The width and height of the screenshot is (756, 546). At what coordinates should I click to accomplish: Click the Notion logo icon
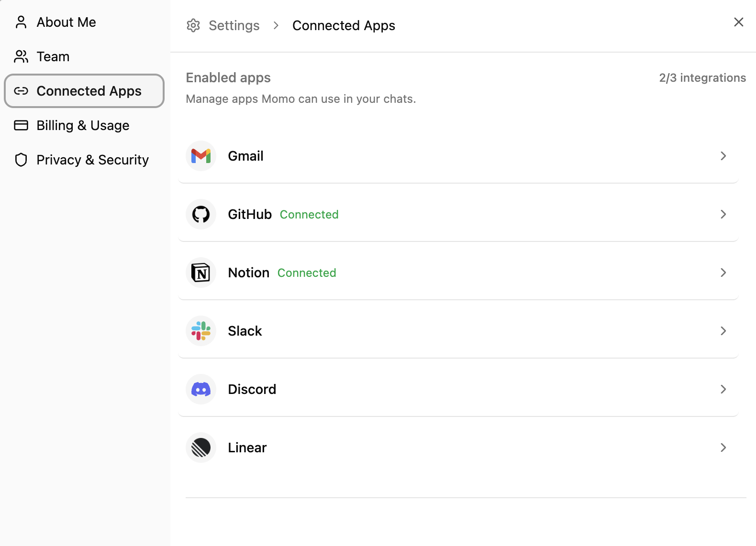[x=201, y=273]
